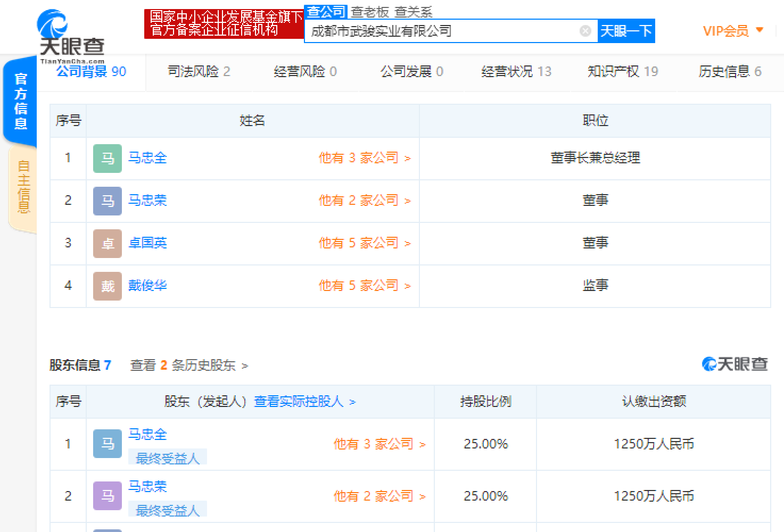This screenshot has height=532, width=784.
Task: Click the 卓 avatar beside 卓国英
Action: coord(108,244)
